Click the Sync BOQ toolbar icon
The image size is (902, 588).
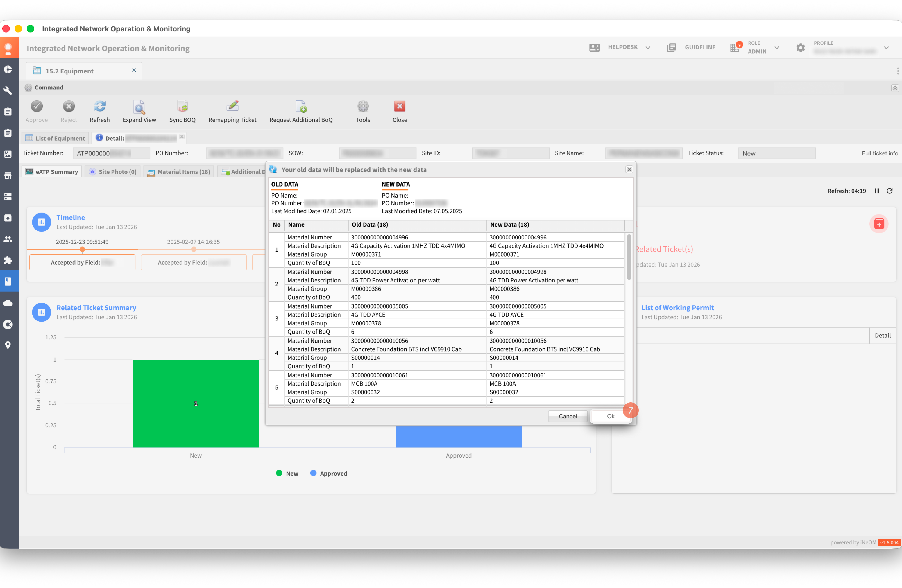click(x=182, y=107)
